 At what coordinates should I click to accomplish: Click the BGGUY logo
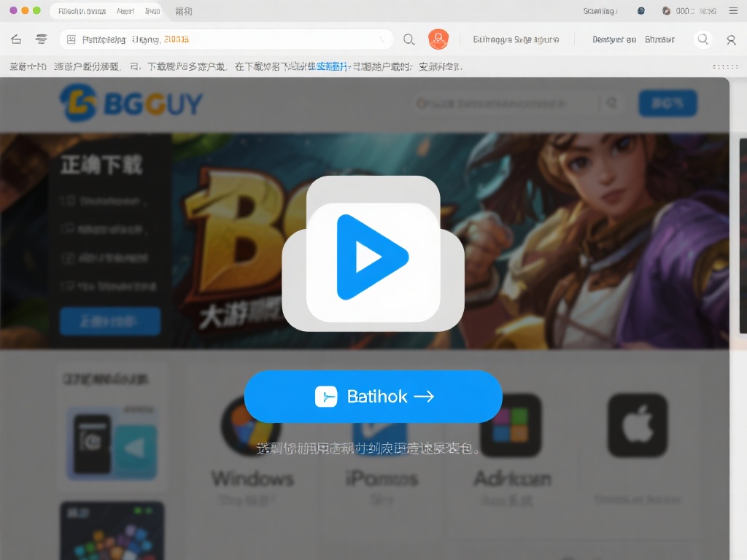[130, 103]
